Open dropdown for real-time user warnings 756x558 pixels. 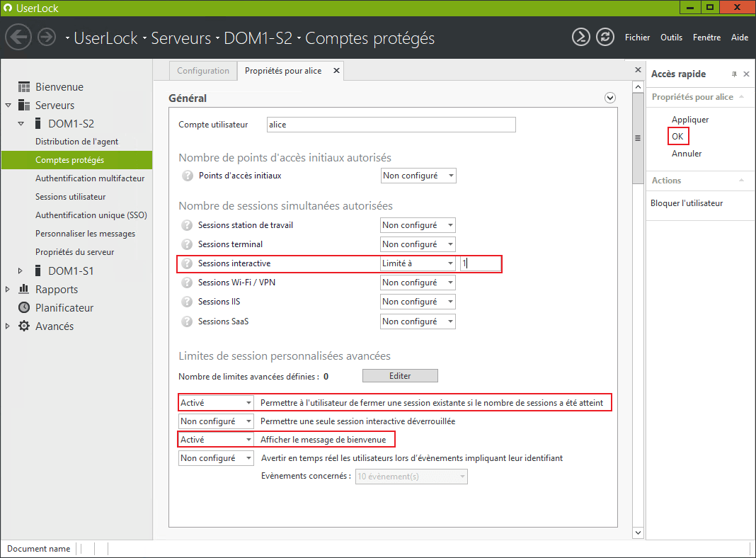[216, 458]
